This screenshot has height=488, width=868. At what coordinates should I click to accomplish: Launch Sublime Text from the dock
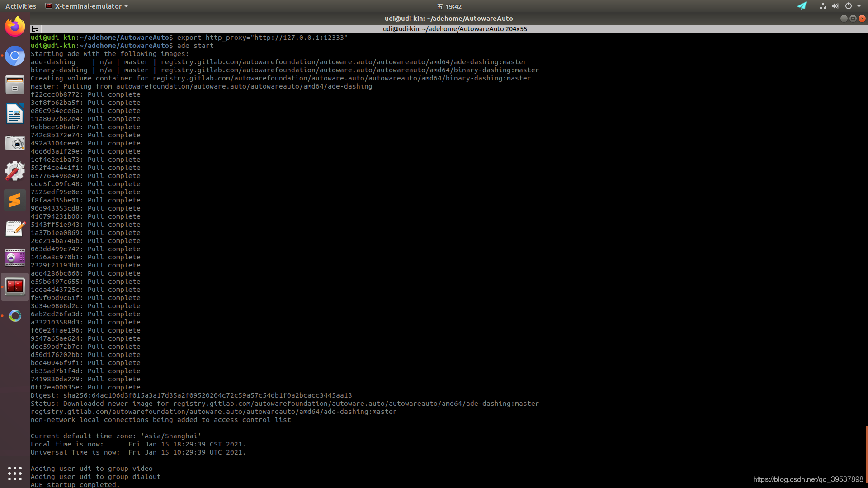(15, 200)
